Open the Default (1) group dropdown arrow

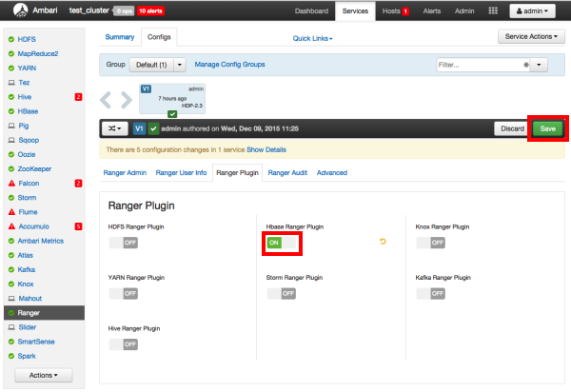click(x=180, y=65)
